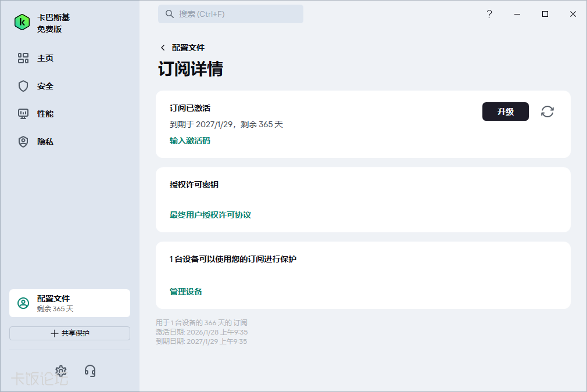Open the 安全 security section

point(45,86)
